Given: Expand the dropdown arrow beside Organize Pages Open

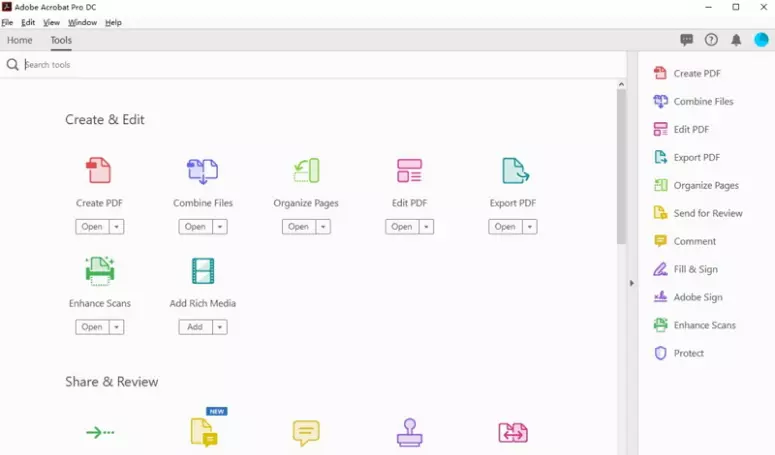Looking at the screenshot, I should [x=323, y=227].
